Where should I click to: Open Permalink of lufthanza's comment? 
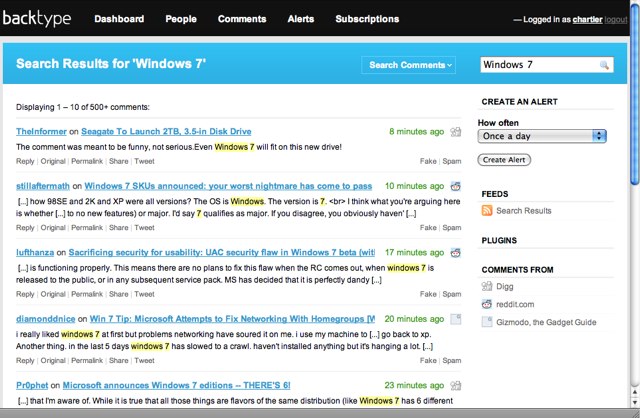87,294
